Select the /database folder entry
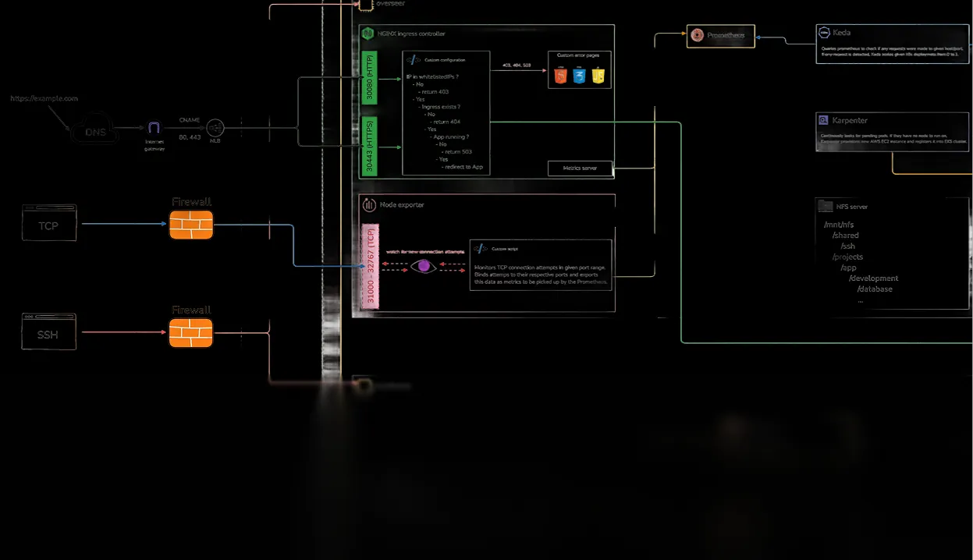 tap(874, 289)
